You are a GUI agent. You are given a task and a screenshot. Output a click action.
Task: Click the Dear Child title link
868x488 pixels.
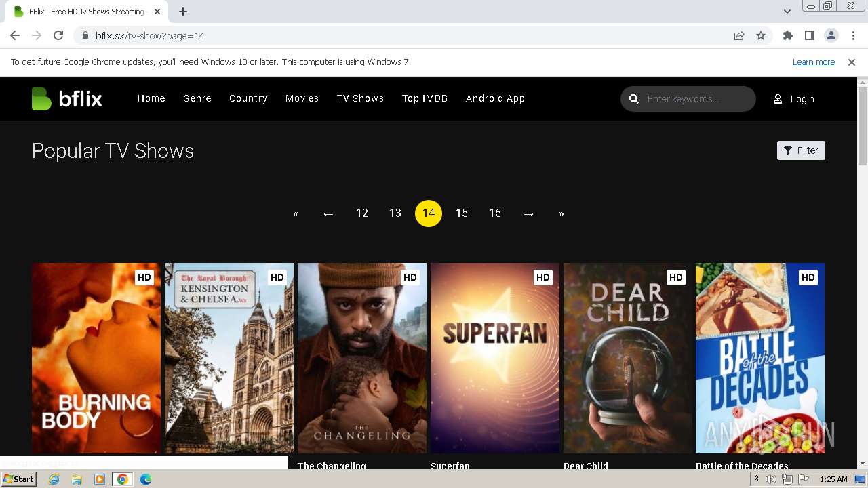tap(586, 466)
